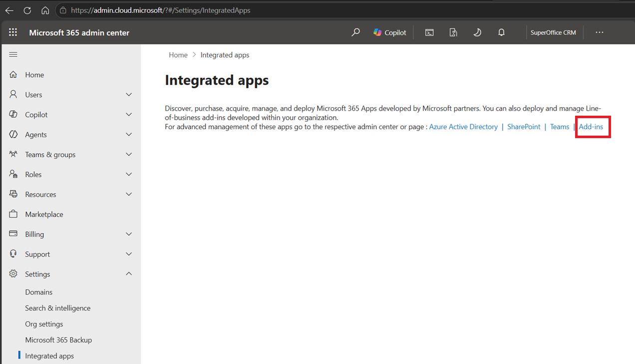This screenshot has width=635, height=364.
Task: Open search with the magnifier icon
Action: pyautogui.click(x=355, y=32)
